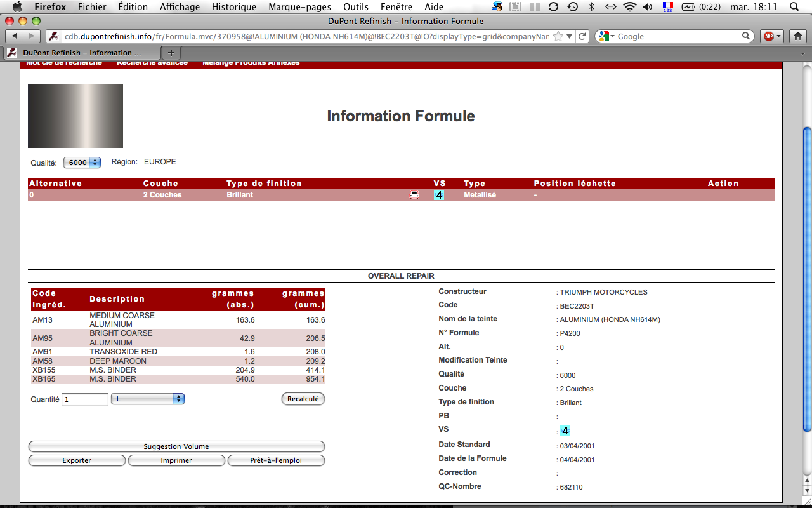Click the Google search engine icon
The width and height of the screenshot is (812, 508).
click(603, 36)
